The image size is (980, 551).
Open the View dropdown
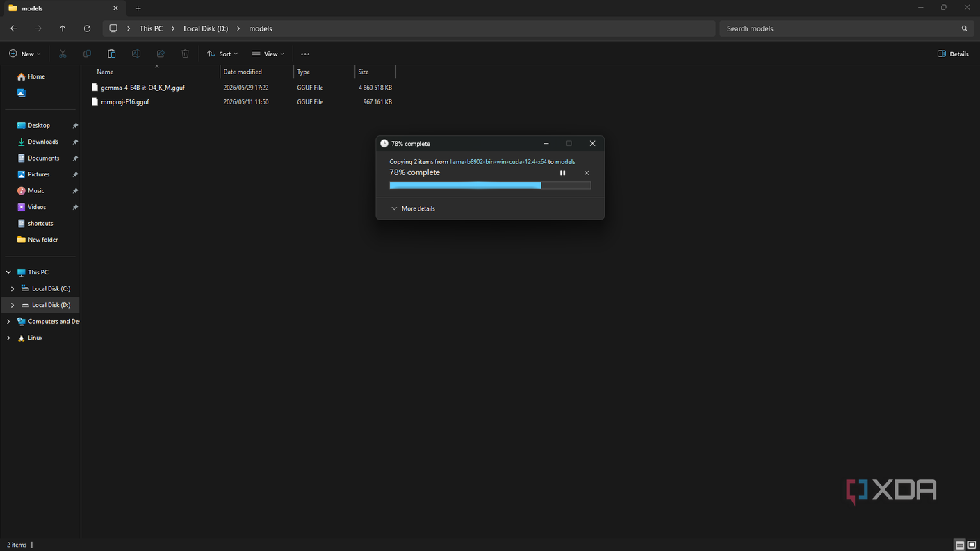point(268,54)
